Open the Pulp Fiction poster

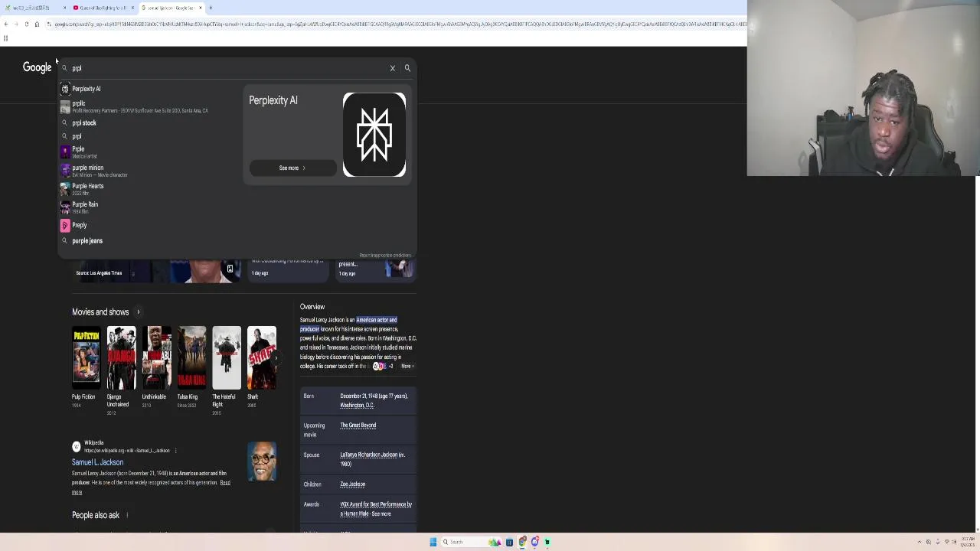tap(86, 357)
